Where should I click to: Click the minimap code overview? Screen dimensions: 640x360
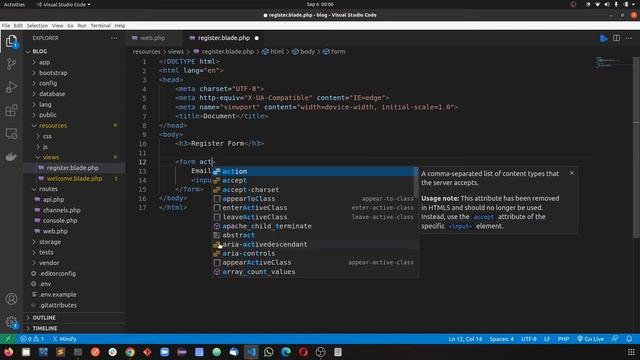pyautogui.click(x=612, y=62)
